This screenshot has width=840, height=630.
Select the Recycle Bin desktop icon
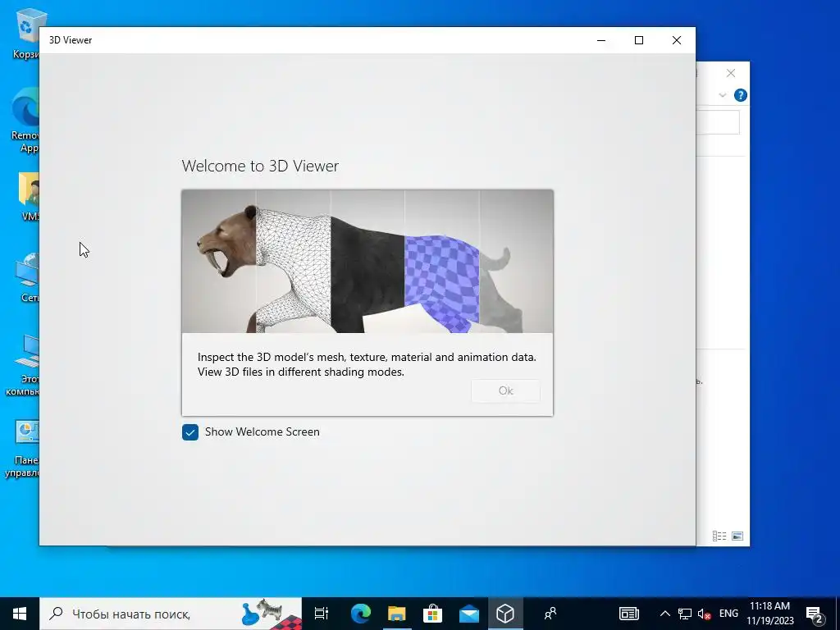tap(25, 33)
